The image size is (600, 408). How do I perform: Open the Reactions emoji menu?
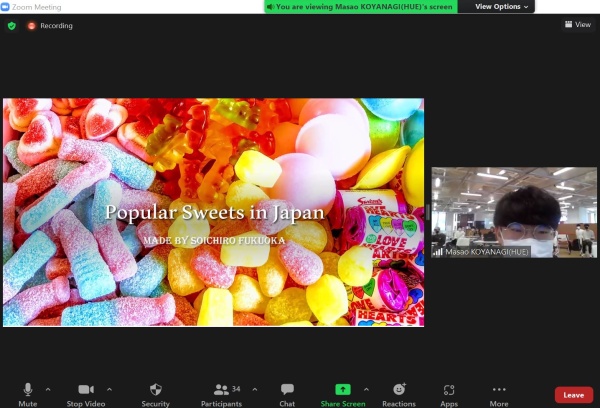[399, 394]
